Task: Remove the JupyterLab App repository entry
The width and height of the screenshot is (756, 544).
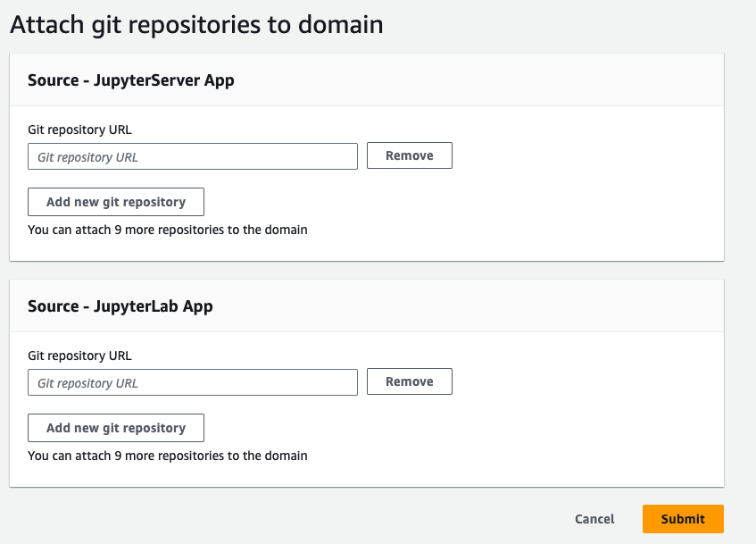Action: point(410,381)
